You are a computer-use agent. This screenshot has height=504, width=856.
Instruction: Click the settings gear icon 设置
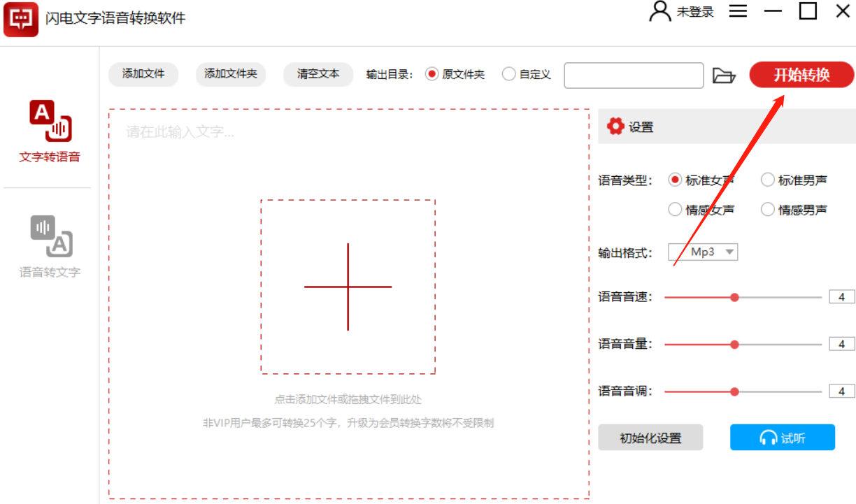coord(615,127)
